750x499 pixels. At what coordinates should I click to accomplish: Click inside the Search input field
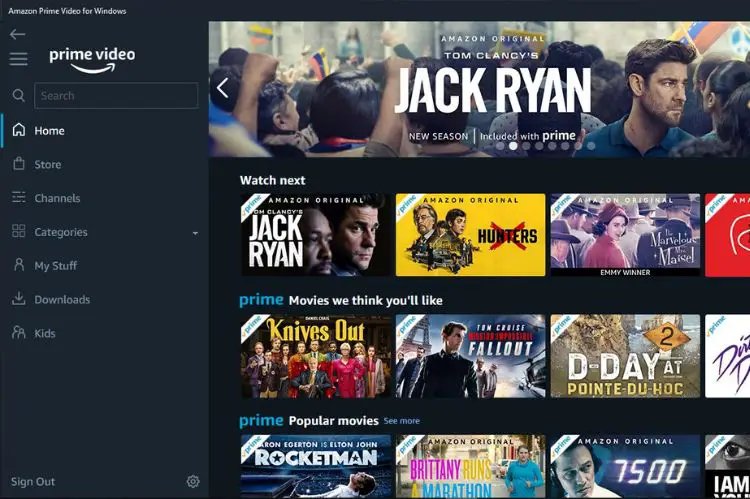116,96
